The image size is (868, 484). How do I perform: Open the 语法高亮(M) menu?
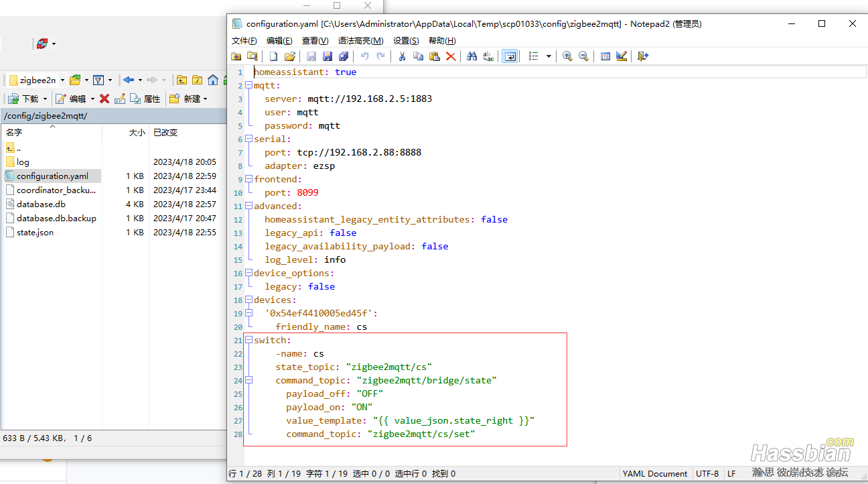pos(361,41)
